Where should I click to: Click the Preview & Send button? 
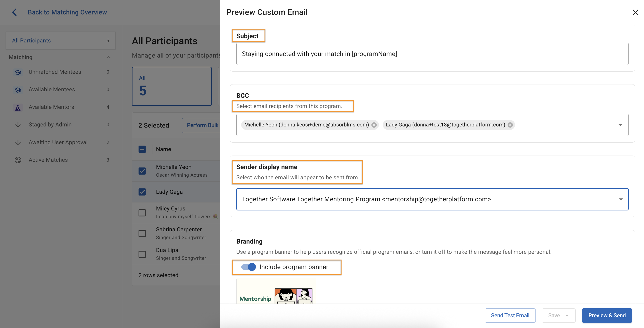(x=607, y=316)
